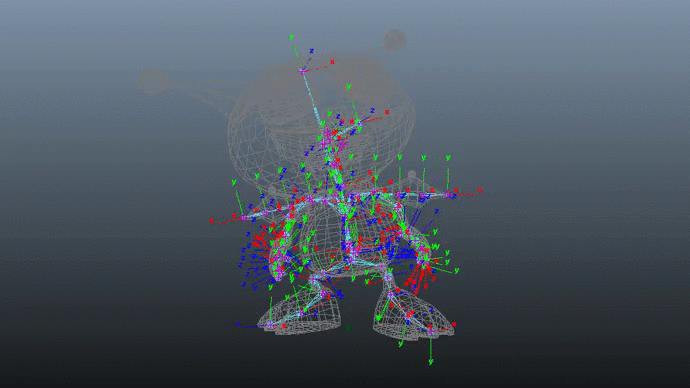Select the head-side joint with long y axis

[x=359, y=123]
